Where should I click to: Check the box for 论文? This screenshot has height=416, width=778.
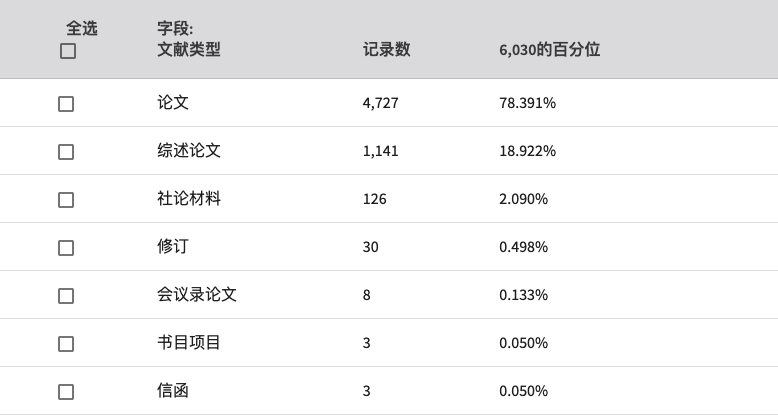(66, 104)
